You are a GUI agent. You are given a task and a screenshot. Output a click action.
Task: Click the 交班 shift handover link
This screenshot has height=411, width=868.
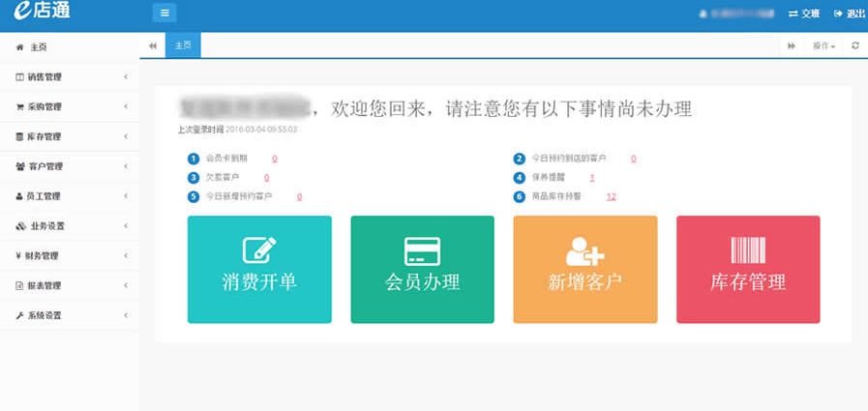[804, 14]
